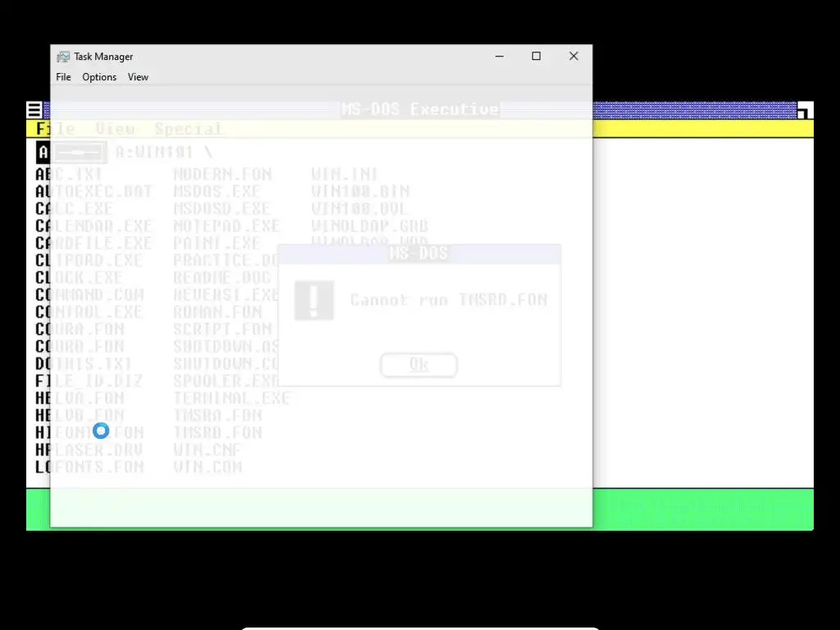Select MSDOSD.EXE in MS-DOS Executive

(221, 208)
